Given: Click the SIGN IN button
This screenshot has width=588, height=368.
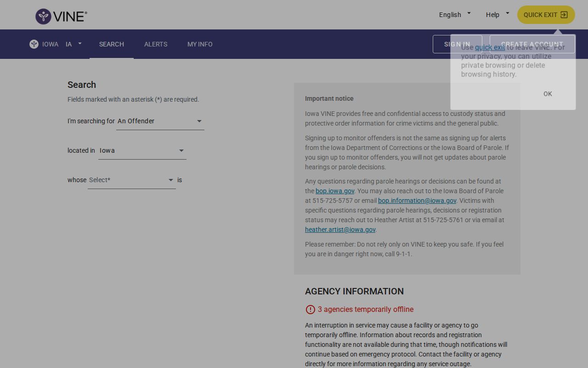Looking at the screenshot, I should click(457, 44).
